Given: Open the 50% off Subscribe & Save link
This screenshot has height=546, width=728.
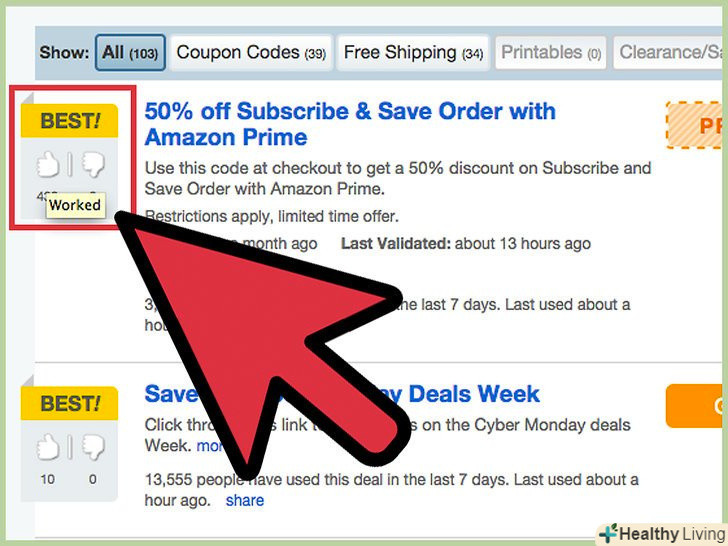Looking at the screenshot, I should pos(349,124).
